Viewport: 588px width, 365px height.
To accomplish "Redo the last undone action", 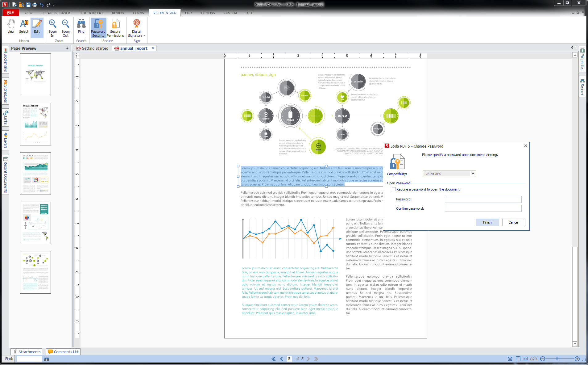I will (x=48, y=5).
